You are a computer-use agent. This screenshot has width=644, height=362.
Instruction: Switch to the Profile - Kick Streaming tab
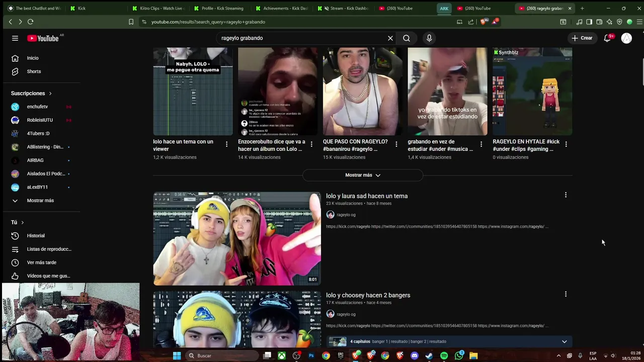pyautogui.click(x=220, y=8)
